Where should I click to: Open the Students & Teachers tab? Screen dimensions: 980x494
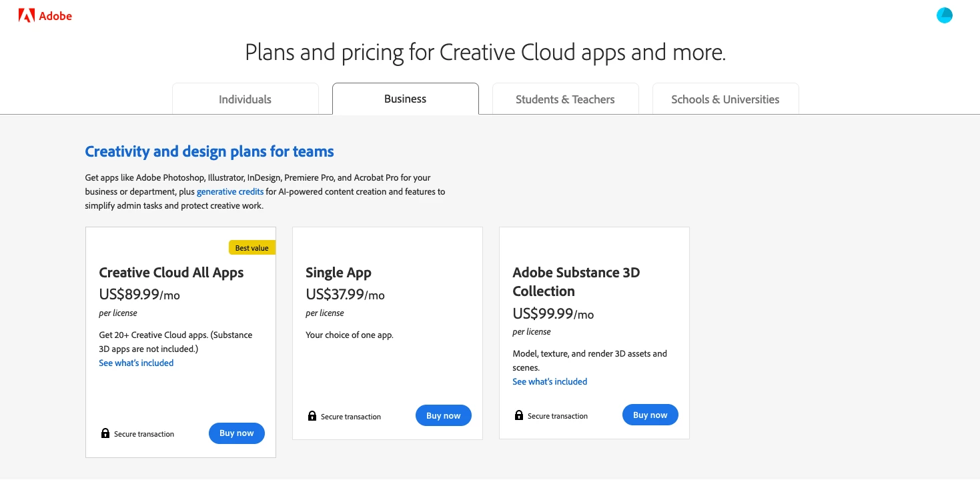pyautogui.click(x=565, y=99)
